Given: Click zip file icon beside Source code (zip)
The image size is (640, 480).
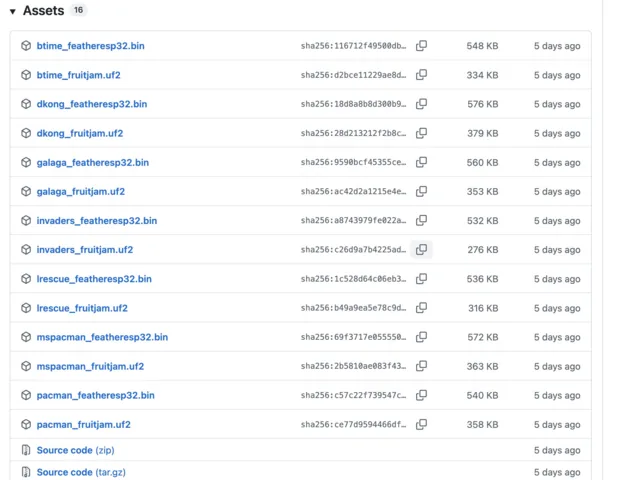Looking at the screenshot, I should pyautogui.click(x=26, y=450).
